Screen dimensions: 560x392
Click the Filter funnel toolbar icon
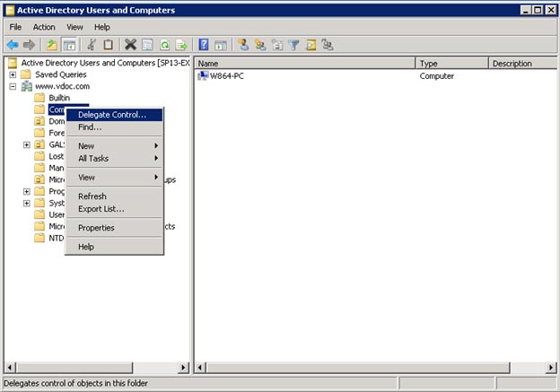(293, 45)
